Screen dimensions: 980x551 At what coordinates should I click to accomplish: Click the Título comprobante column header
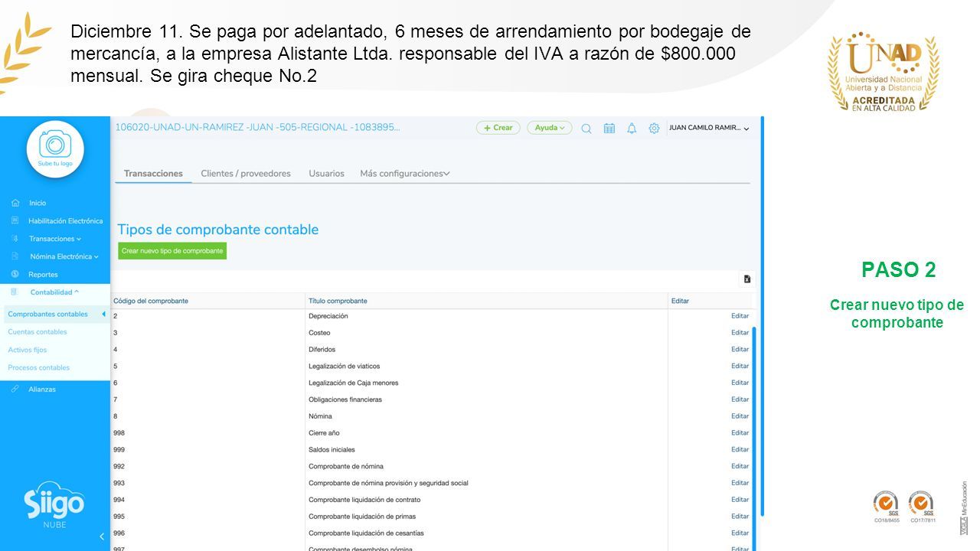(x=338, y=301)
